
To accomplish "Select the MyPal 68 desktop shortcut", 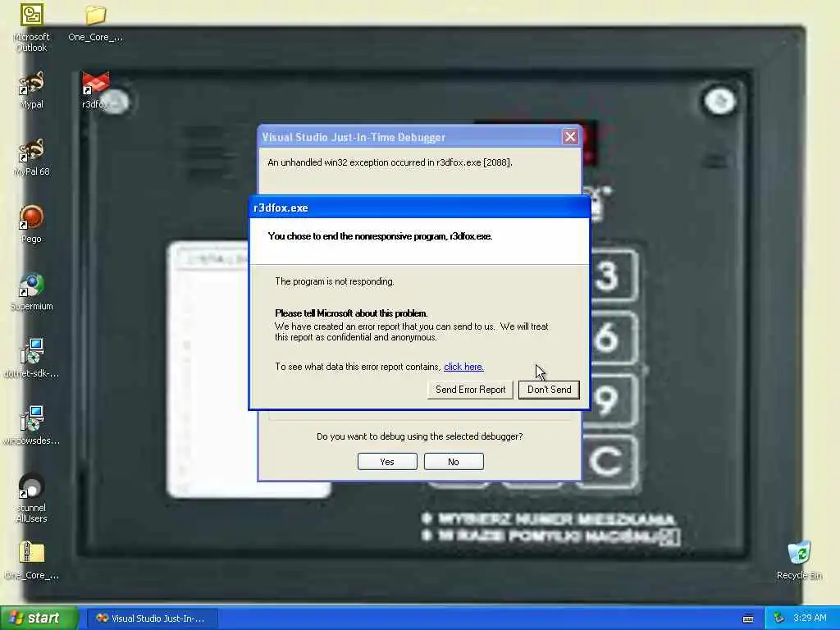I will (31, 157).
